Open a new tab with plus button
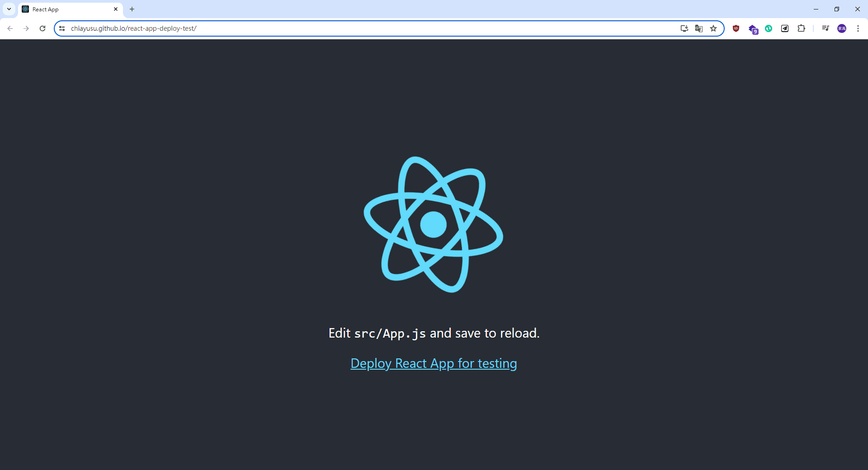 point(132,9)
